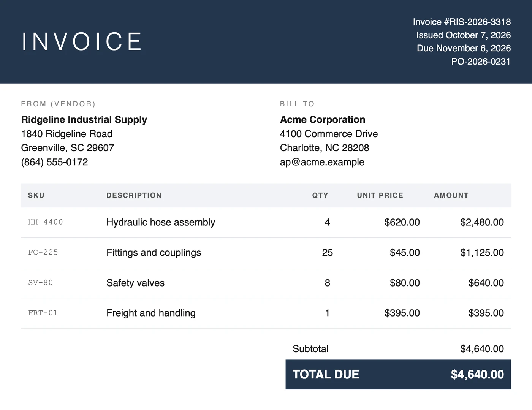Select SKU HH-4400
The width and height of the screenshot is (532, 410).
click(46, 222)
